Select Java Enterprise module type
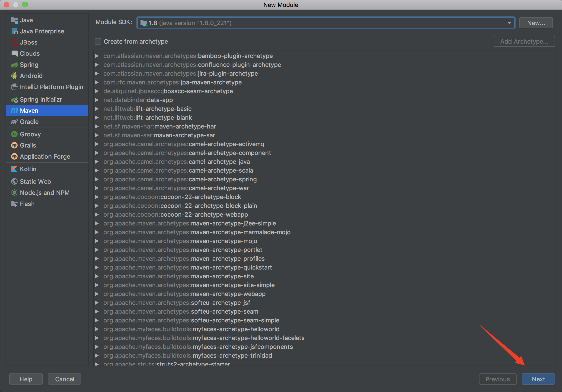 42,31
